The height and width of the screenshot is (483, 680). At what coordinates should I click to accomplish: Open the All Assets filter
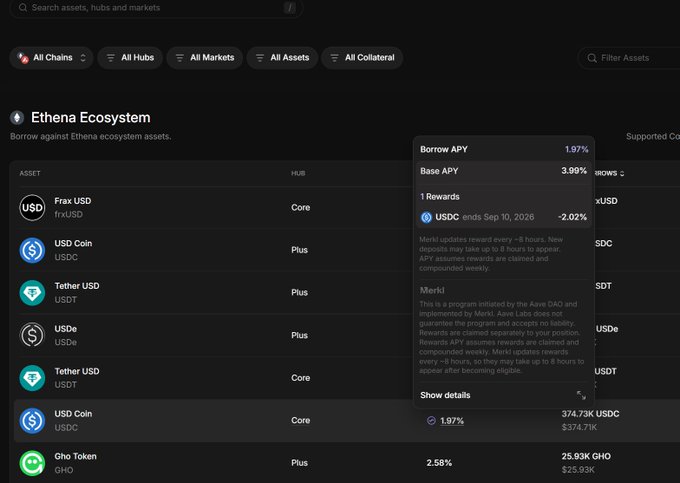(282, 58)
